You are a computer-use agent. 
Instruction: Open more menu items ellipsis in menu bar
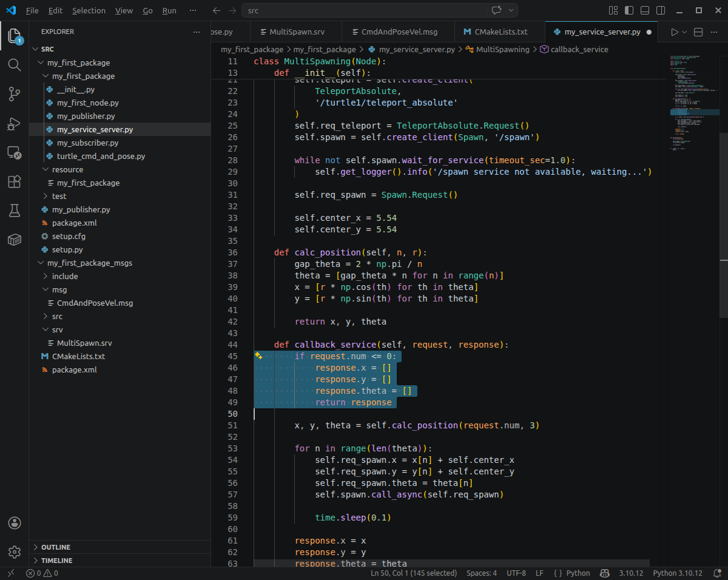coord(193,11)
